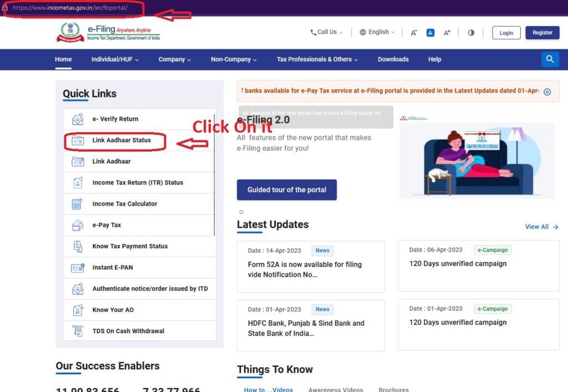Screen dimensions: 568x392
Task: Click the browser address bar URL
Action: coord(70,8)
